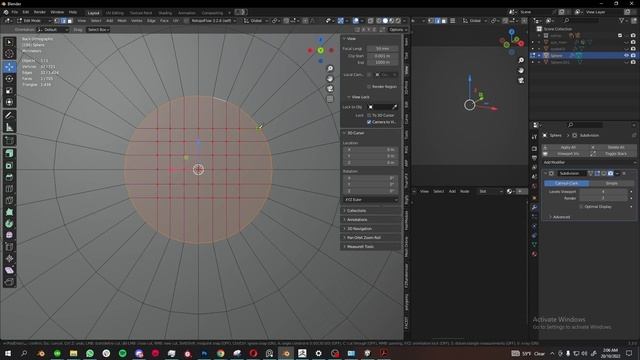Toggle Sphere render camera icon in outliner

point(633,56)
